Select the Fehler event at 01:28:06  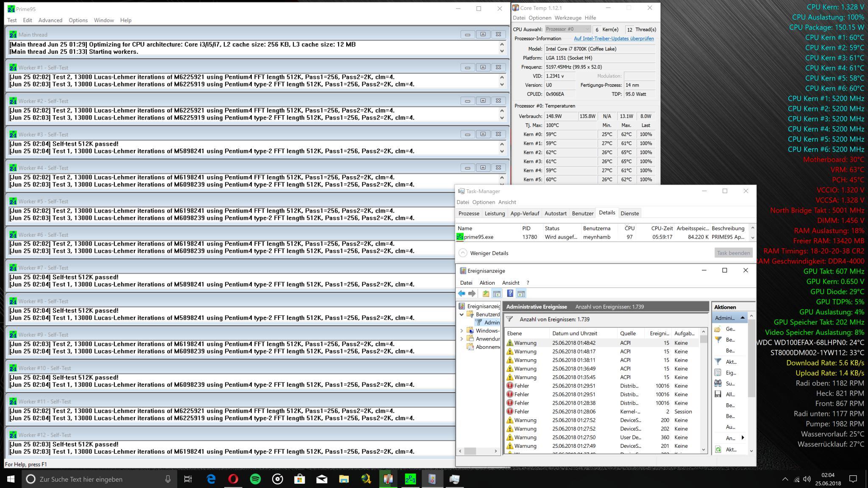pos(602,412)
